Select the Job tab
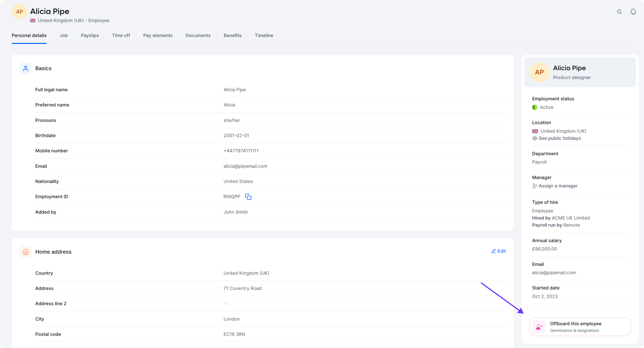644x348 pixels. (x=63, y=35)
